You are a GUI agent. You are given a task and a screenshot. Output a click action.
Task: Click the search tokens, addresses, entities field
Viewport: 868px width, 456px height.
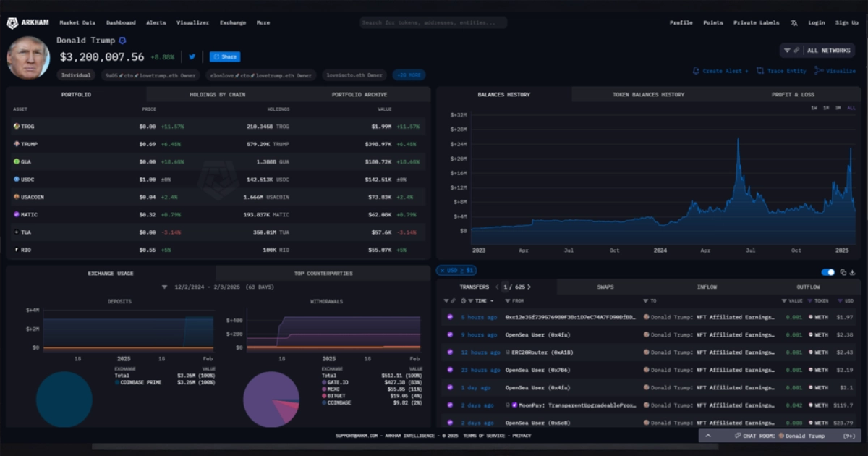(433, 22)
